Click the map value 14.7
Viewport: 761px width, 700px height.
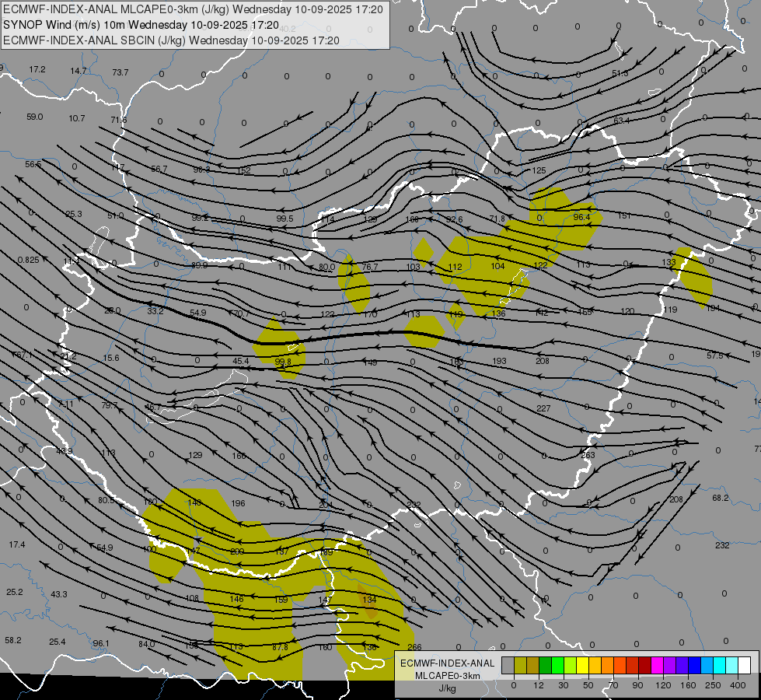coord(79,71)
